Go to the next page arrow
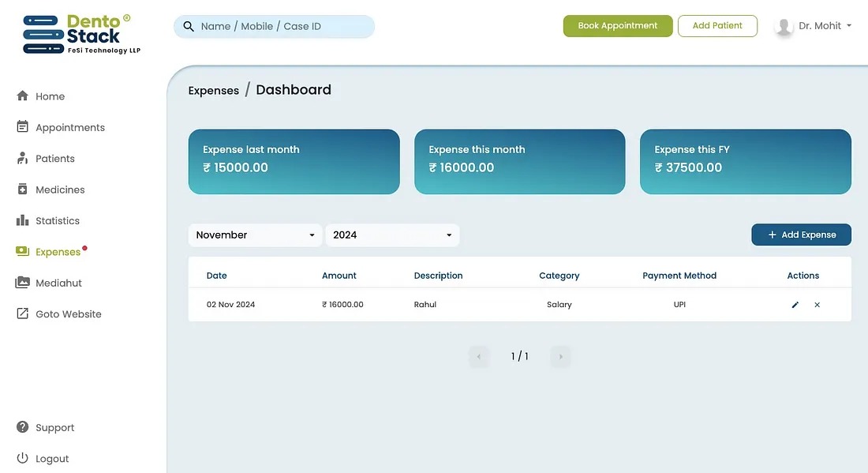 [560, 357]
